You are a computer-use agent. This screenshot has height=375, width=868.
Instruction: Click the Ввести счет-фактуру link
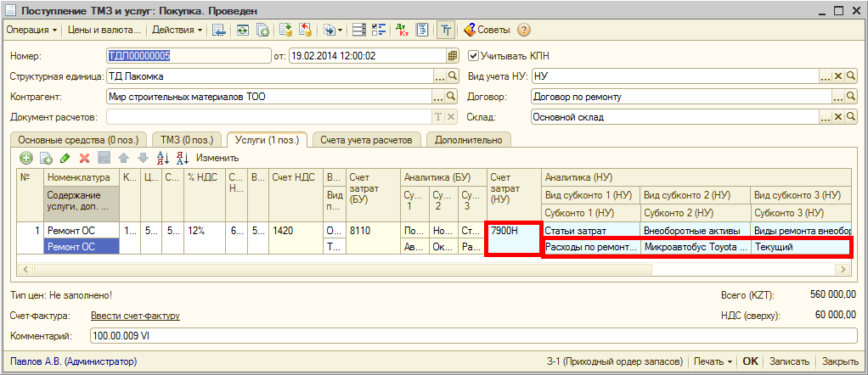[x=136, y=316]
